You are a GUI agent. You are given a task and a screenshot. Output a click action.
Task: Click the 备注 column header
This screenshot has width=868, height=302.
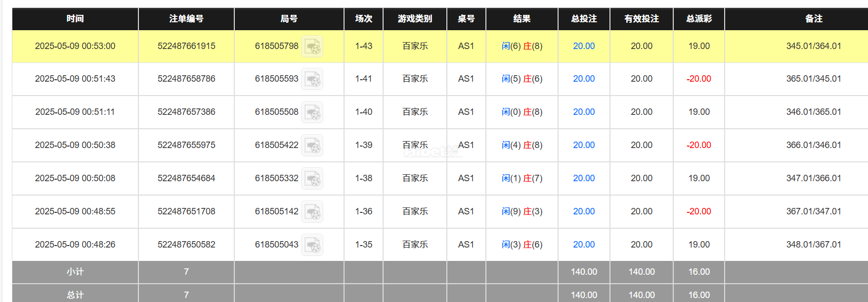click(813, 19)
